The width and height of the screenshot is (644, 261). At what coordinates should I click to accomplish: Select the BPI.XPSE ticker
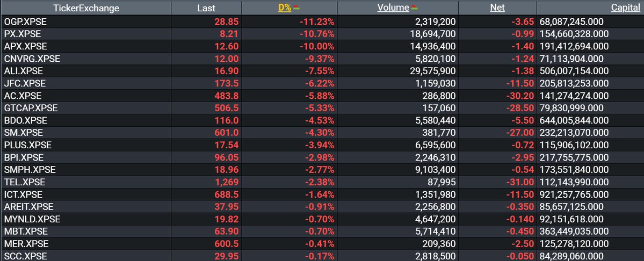(x=24, y=157)
